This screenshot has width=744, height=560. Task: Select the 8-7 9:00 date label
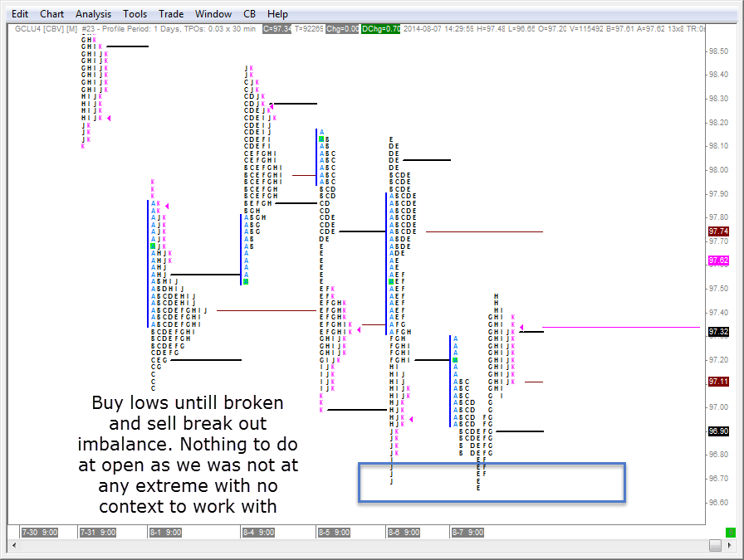point(467,532)
